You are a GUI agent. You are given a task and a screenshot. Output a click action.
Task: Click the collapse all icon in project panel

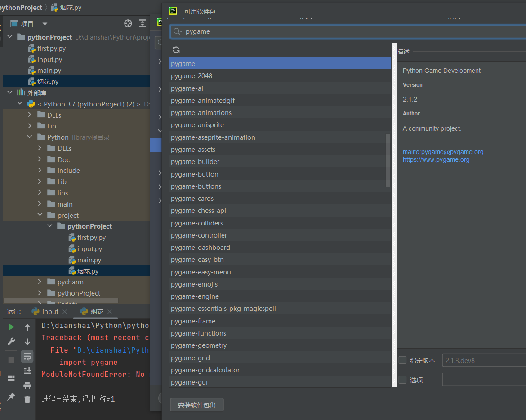pyautogui.click(x=143, y=23)
